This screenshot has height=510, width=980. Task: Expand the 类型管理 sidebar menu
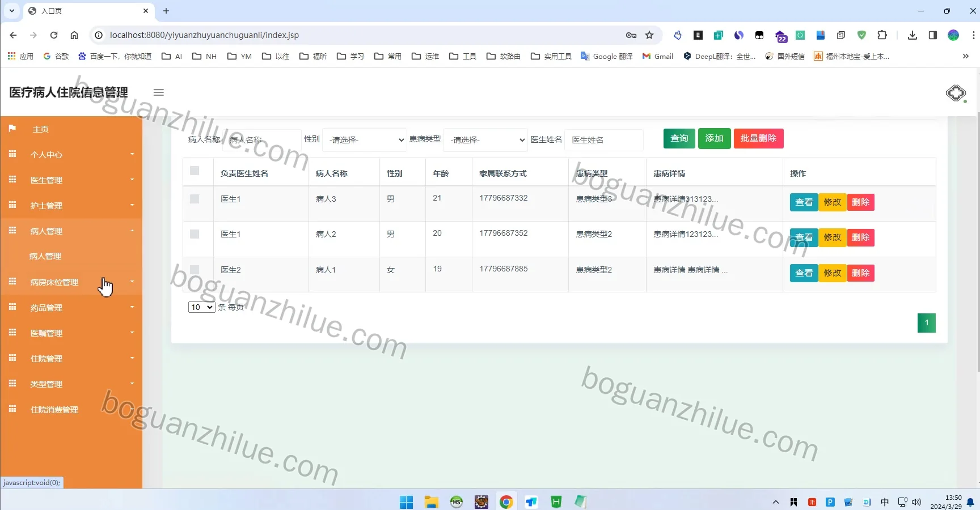coord(71,384)
